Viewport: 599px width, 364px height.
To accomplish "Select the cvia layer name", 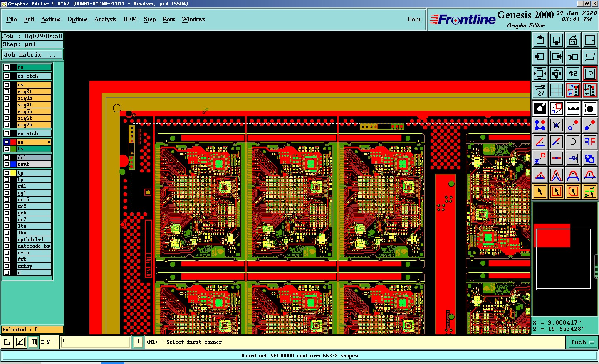I will pyautogui.click(x=34, y=253).
